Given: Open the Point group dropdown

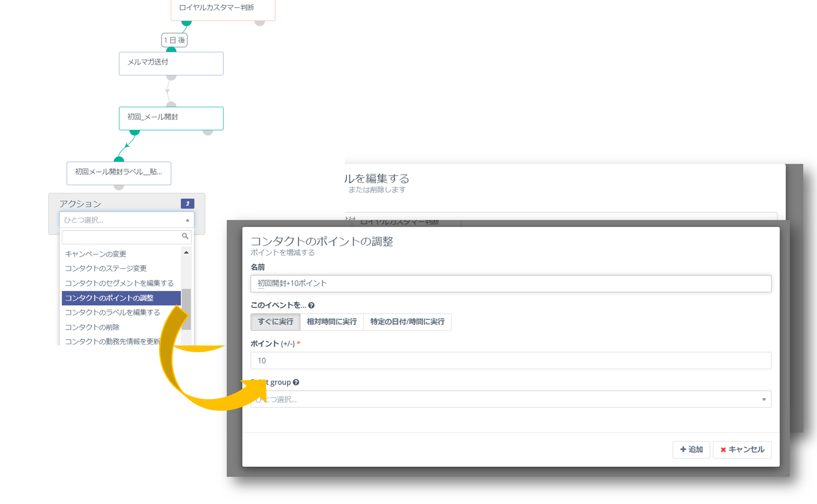Looking at the screenshot, I should (x=510, y=399).
